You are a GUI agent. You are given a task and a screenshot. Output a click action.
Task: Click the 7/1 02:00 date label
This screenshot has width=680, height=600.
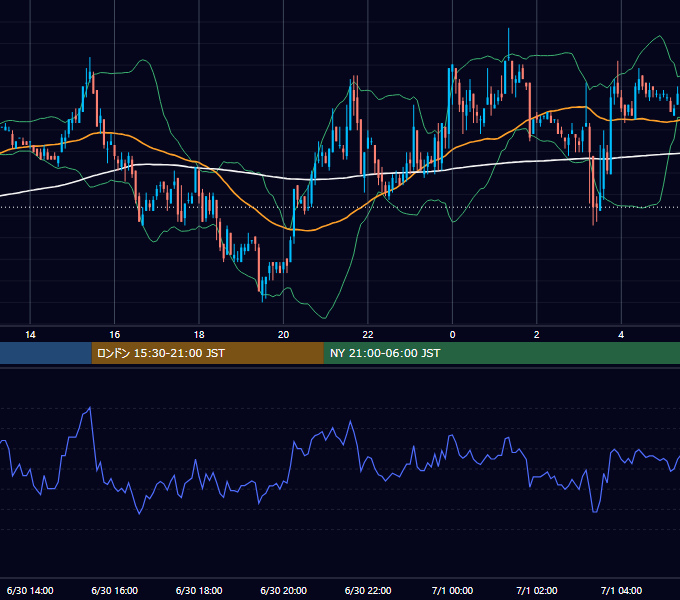(x=536, y=590)
